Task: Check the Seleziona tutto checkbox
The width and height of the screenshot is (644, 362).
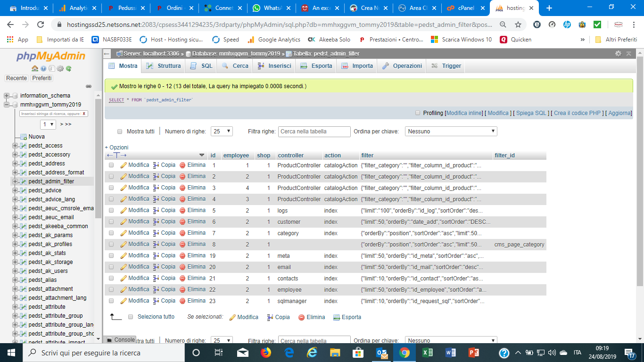Action: click(x=131, y=317)
